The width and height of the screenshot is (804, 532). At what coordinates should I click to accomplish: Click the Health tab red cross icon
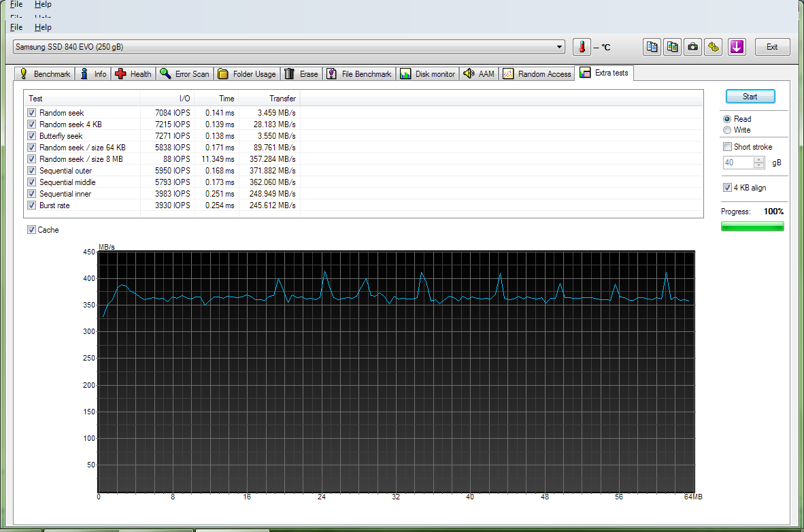pyautogui.click(x=120, y=74)
